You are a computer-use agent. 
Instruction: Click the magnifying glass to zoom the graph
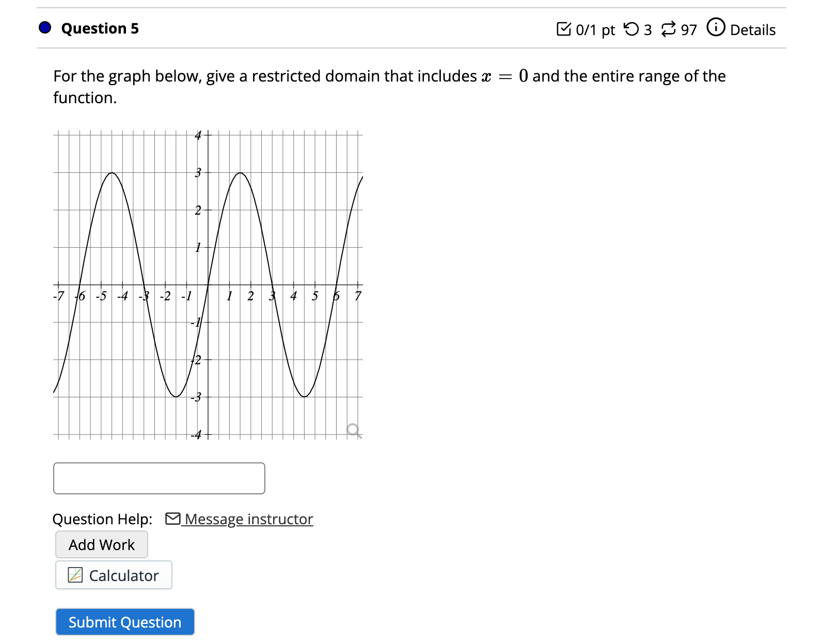coord(353,429)
